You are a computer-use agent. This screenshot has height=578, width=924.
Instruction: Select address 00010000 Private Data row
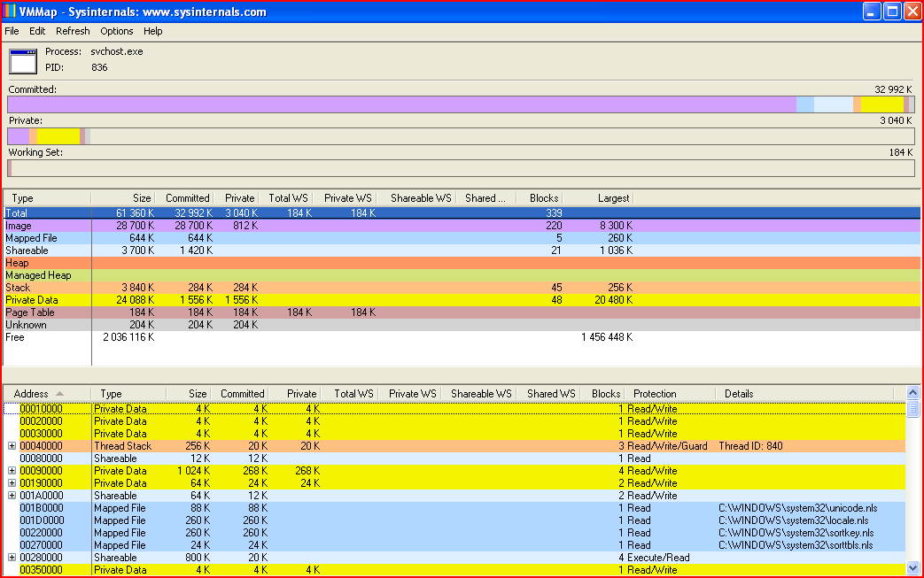pyautogui.click(x=455, y=408)
